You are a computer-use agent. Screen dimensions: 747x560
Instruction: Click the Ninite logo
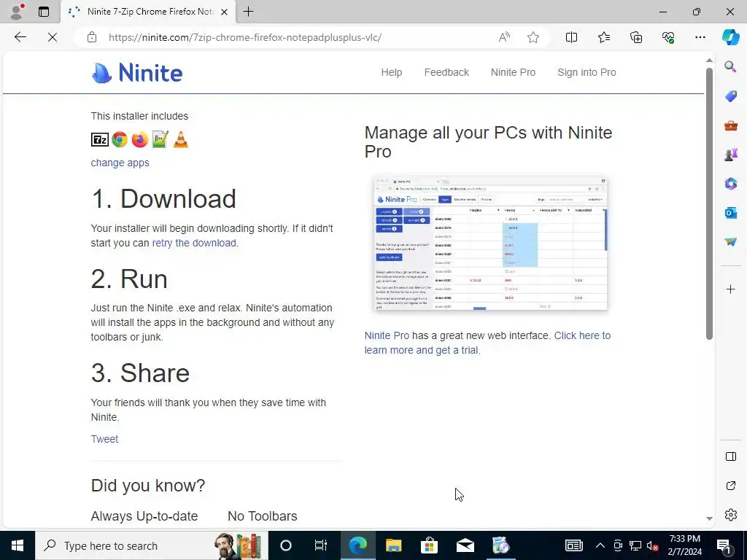click(136, 73)
